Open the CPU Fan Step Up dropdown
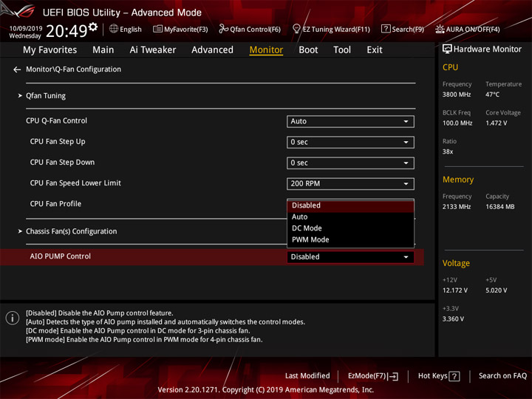The width and height of the screenshot is (532, 399). point(350,142)
